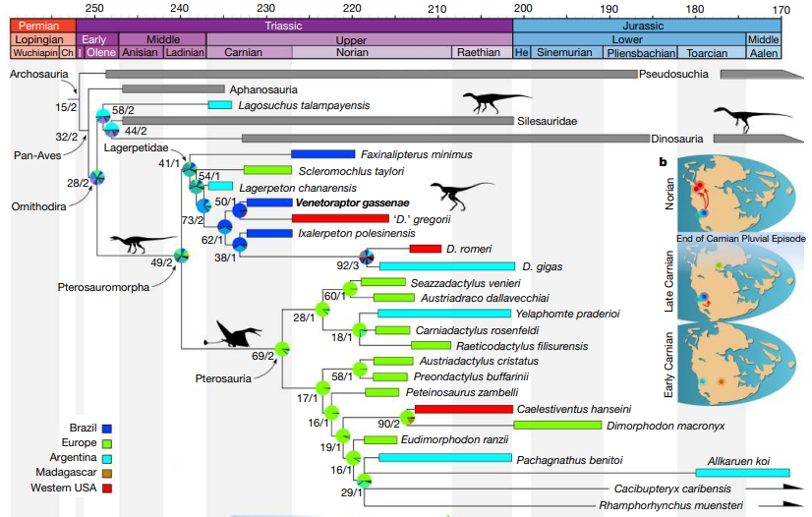
Task: Click the Dimorphodon macronyx species label
Action: [x=663, y=425]
